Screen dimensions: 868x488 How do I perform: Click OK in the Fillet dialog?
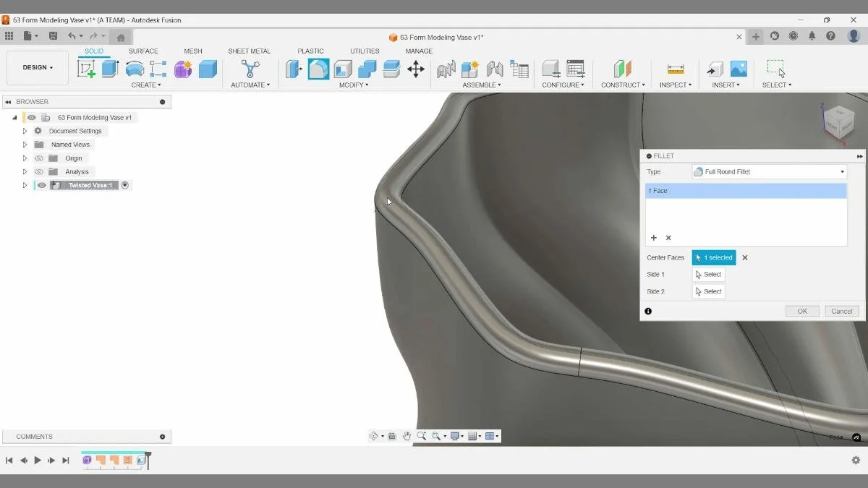tap(801, 311)
